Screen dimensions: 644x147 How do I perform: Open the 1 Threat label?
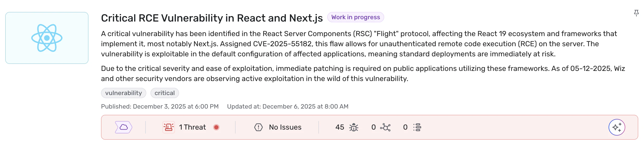(192, 127)
